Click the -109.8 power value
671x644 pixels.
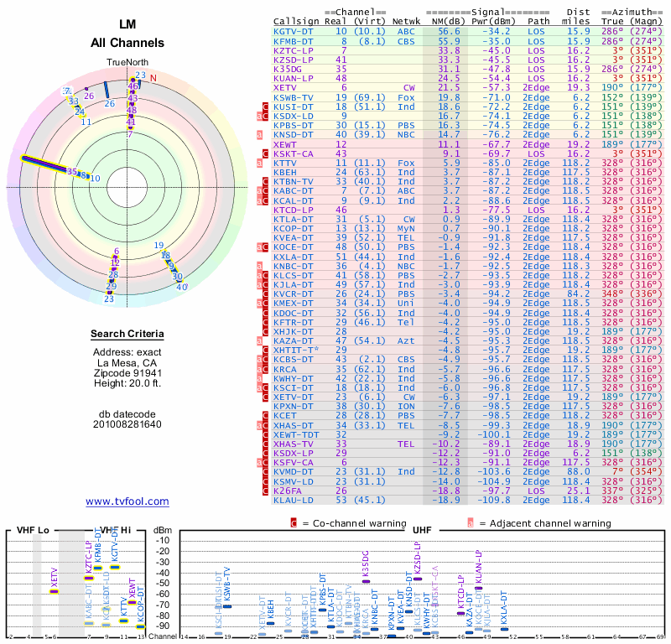[493, 501]
